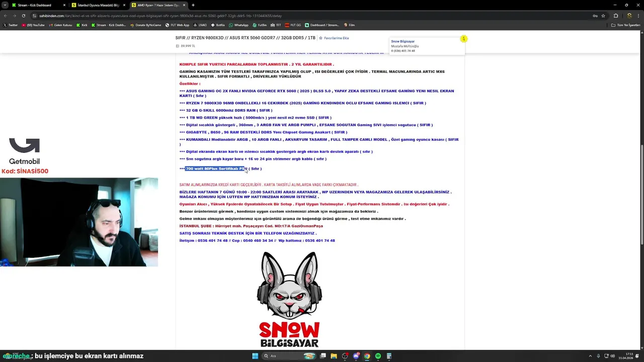Expand the tab search dropdown arrow

pos(5,5)
